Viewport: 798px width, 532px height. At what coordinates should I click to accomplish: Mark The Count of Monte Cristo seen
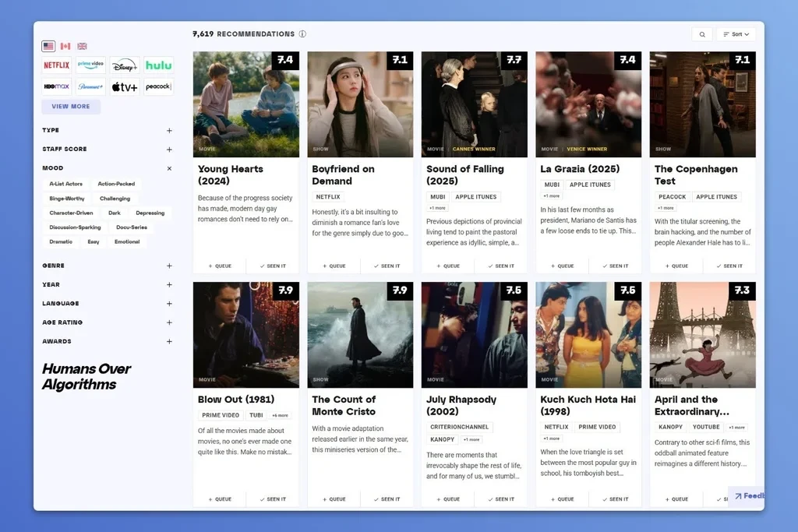tap(387, 499)
